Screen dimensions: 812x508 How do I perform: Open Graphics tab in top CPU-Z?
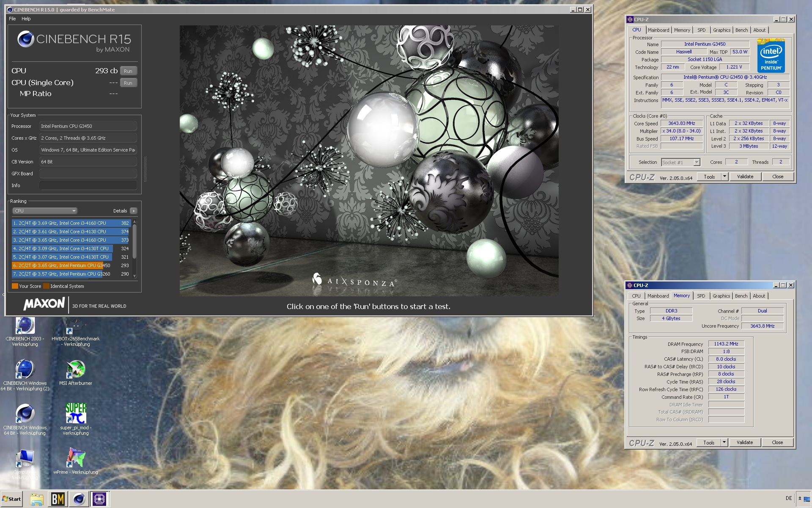coord(721,30)
